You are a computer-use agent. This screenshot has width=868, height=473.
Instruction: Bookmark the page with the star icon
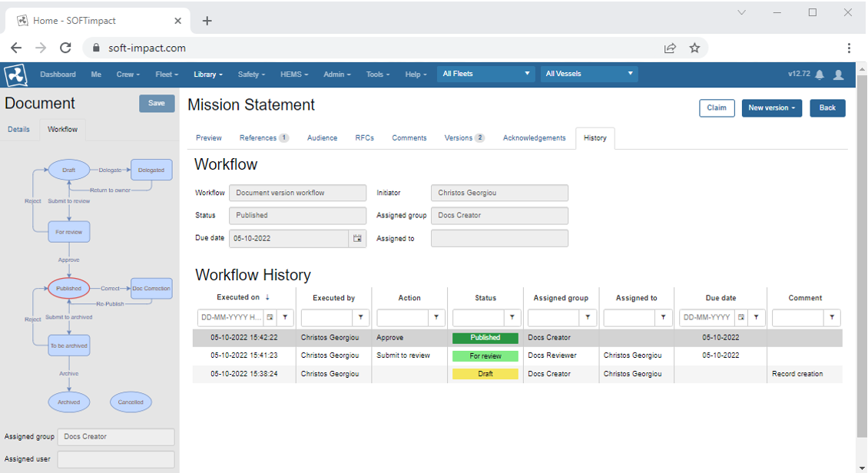tap(694, 48)
